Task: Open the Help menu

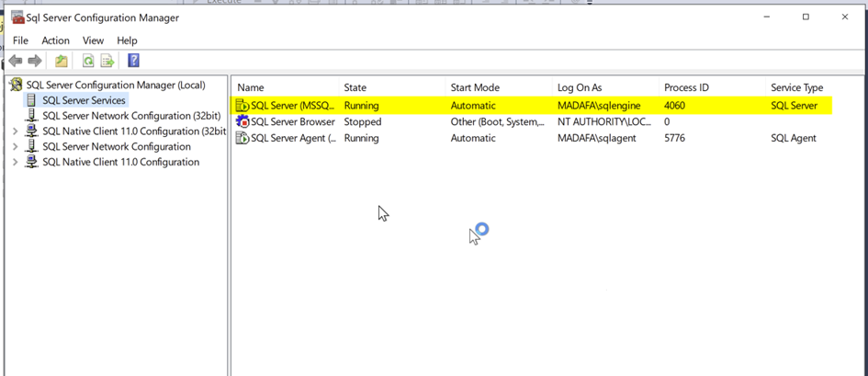Action: click(127, 40)
